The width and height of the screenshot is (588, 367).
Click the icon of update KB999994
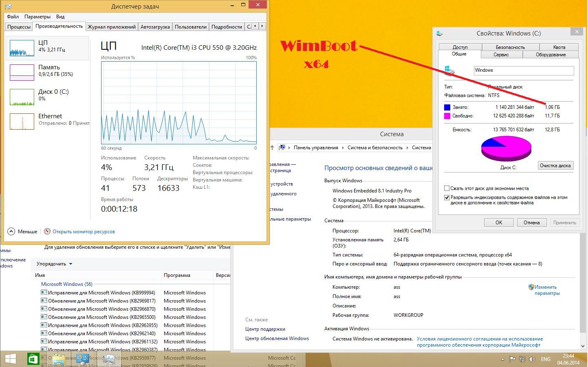44,292
